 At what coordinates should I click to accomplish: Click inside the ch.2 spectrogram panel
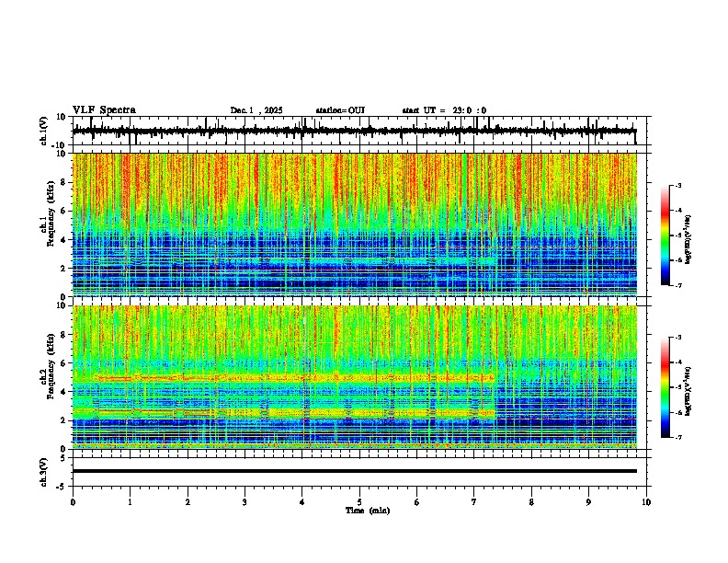tap(354, 377)
